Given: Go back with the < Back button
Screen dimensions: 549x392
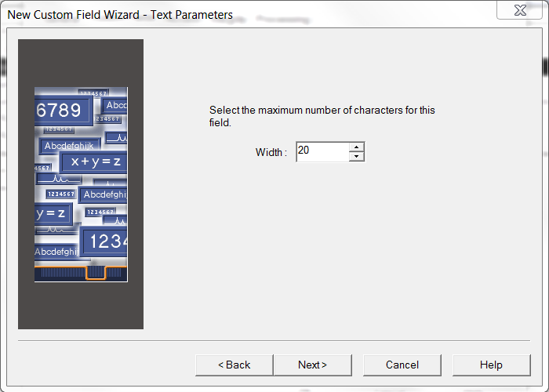Looking at the screenshot, I should 235,365.
